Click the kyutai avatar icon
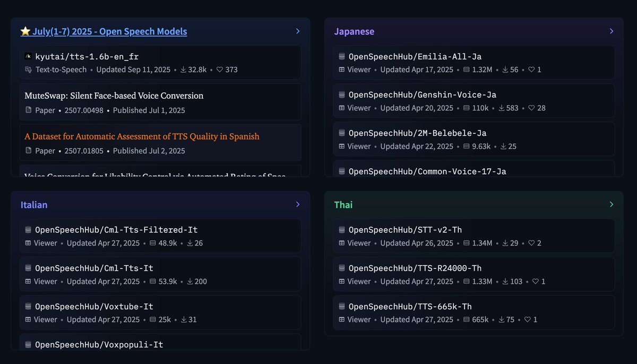Viewport: 637px width, 364px height. [28, 56]
